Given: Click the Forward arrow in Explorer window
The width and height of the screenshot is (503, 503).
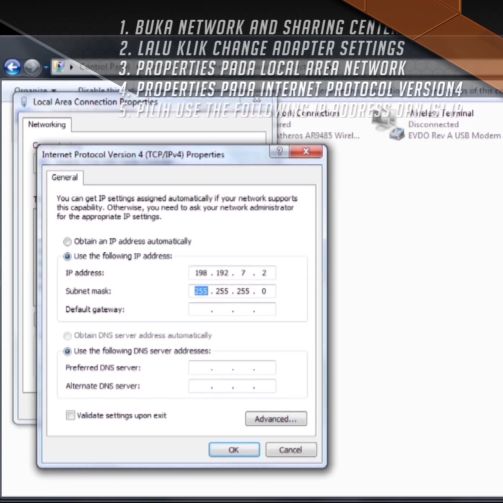Looking at the screenshot, I should pos(32,67).
